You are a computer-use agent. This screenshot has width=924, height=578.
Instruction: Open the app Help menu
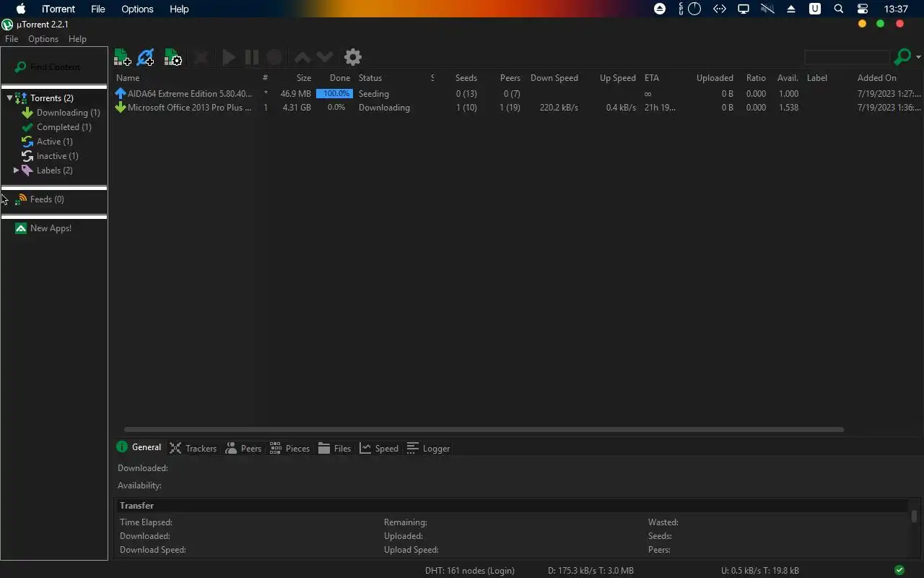tap(77, 39)
